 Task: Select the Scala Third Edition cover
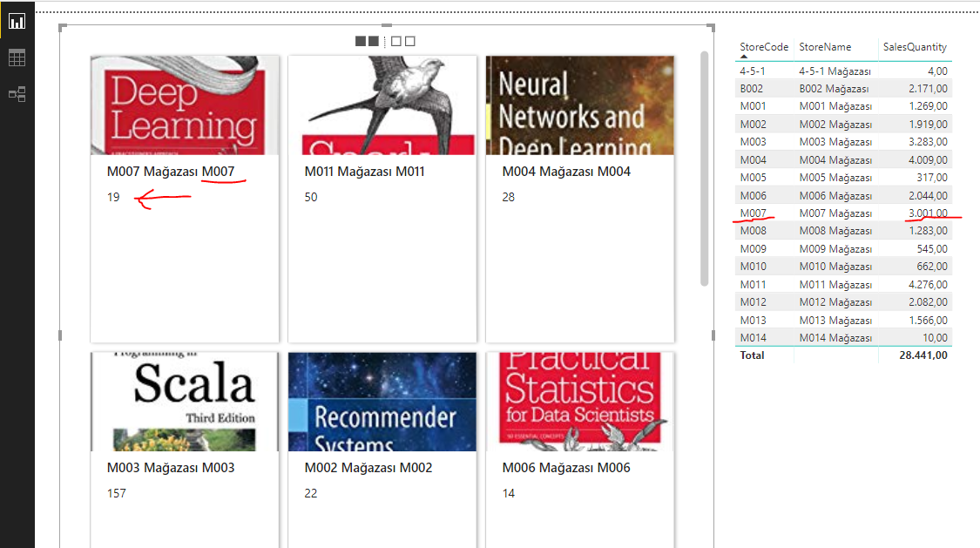185,401
